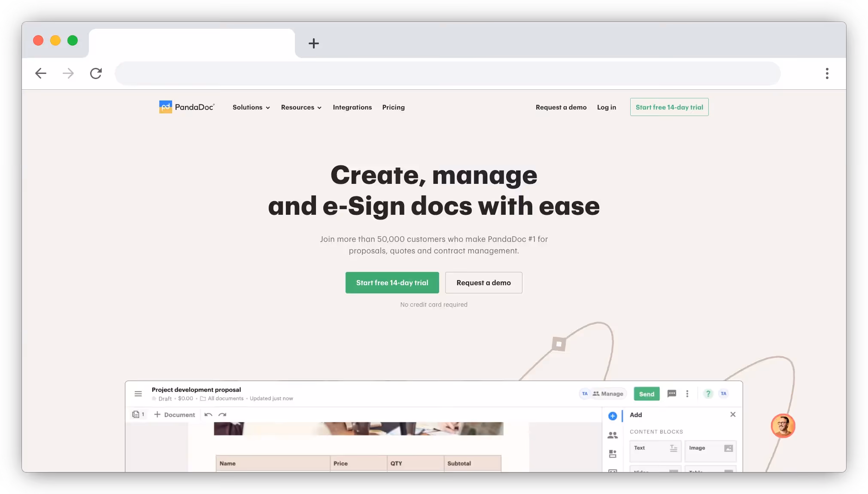Click the three-dot overflow menu beside Send

click(688, 393)
